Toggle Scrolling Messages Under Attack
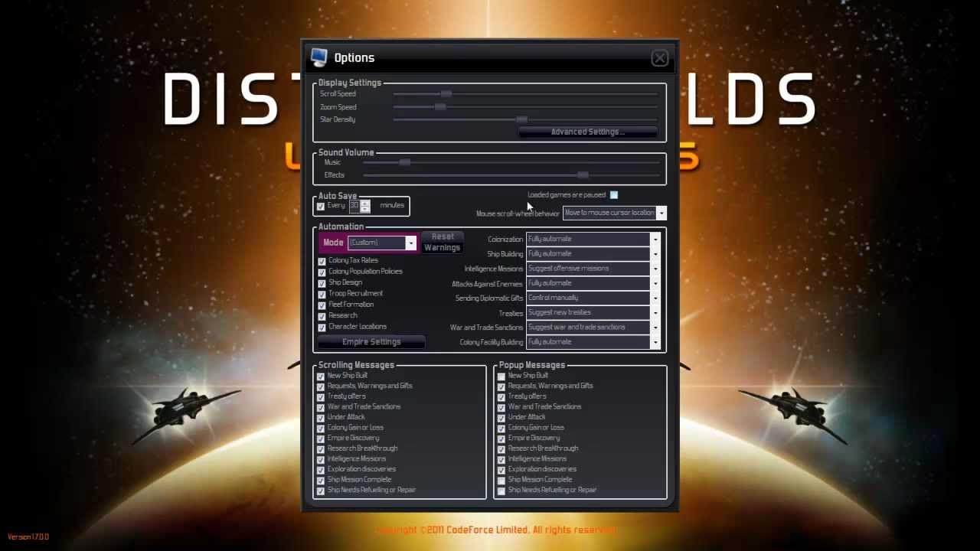Viewport: 980px width, 551px height. point(321,418)
